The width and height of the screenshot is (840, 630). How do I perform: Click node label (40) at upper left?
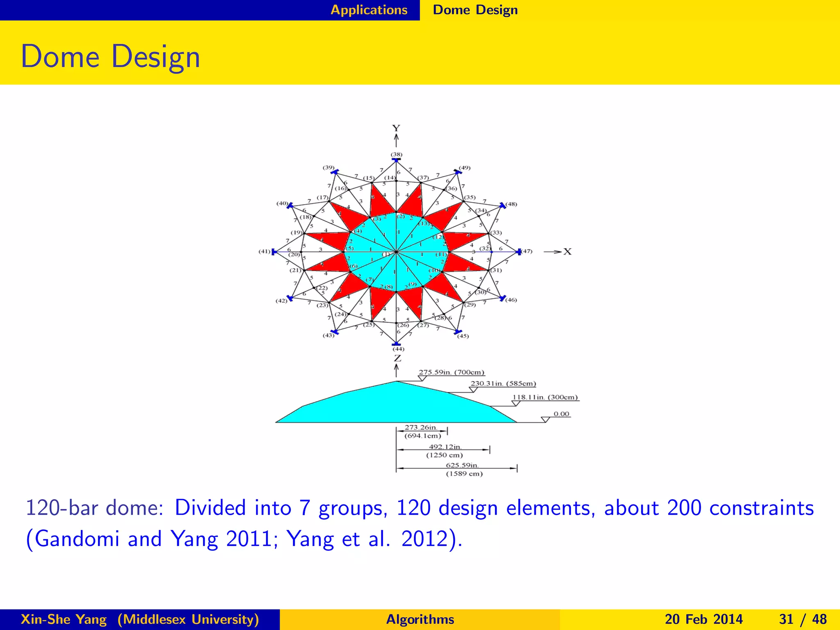(282, 203)
